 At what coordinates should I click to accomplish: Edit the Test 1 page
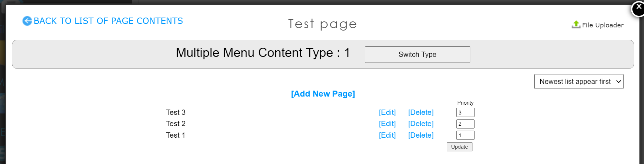pos(387,135)
